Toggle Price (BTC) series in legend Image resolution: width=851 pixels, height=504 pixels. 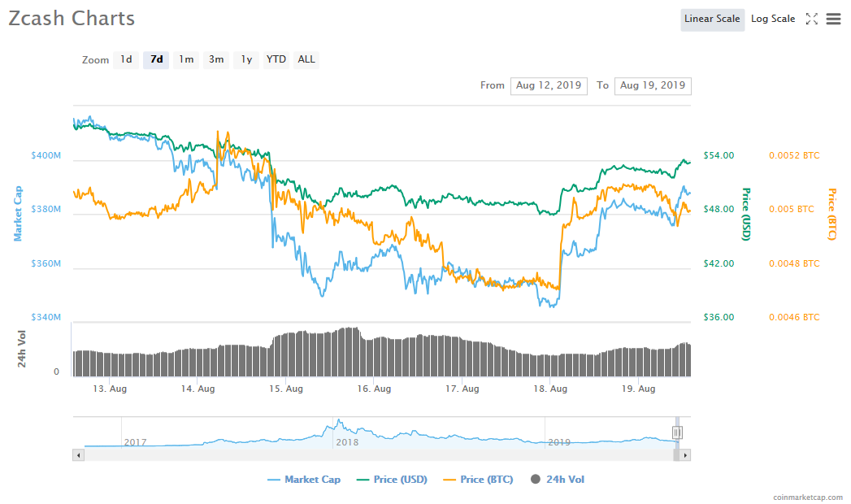(478, 480)
